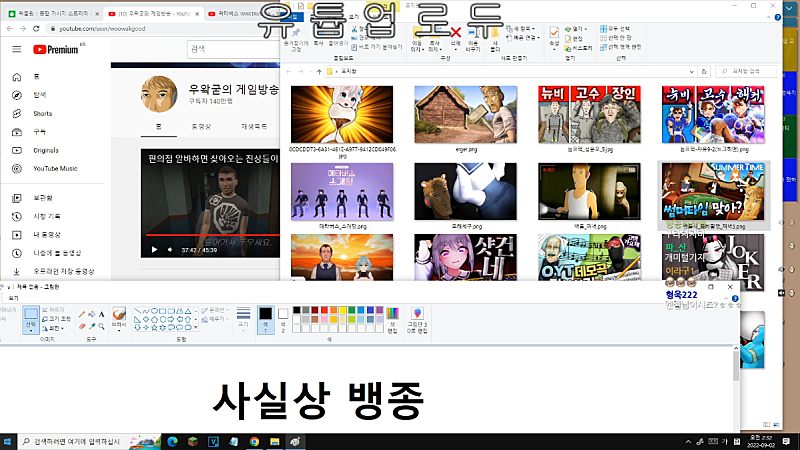Click 시청 기록 in the YouTube sidebar

click(48, 216)
